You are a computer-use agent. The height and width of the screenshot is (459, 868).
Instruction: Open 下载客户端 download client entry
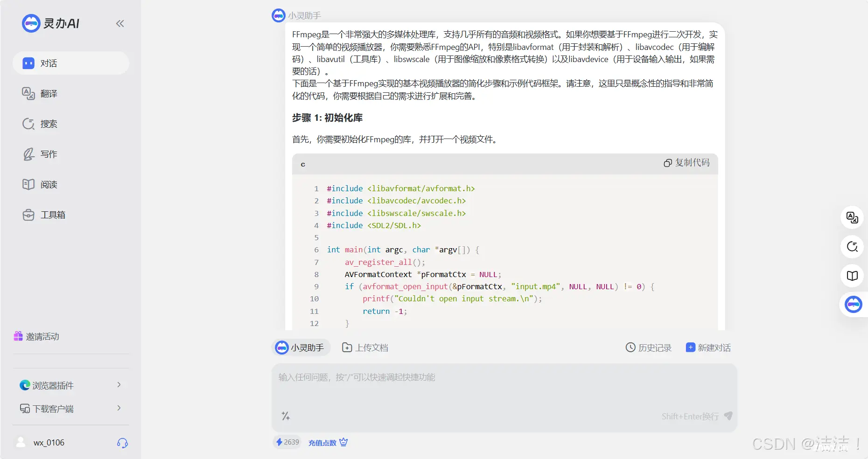coord(71,409)
